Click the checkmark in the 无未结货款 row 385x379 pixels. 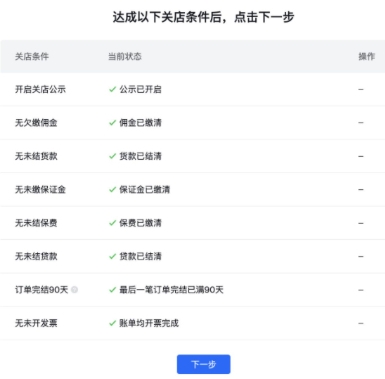[x=112, y=156]
